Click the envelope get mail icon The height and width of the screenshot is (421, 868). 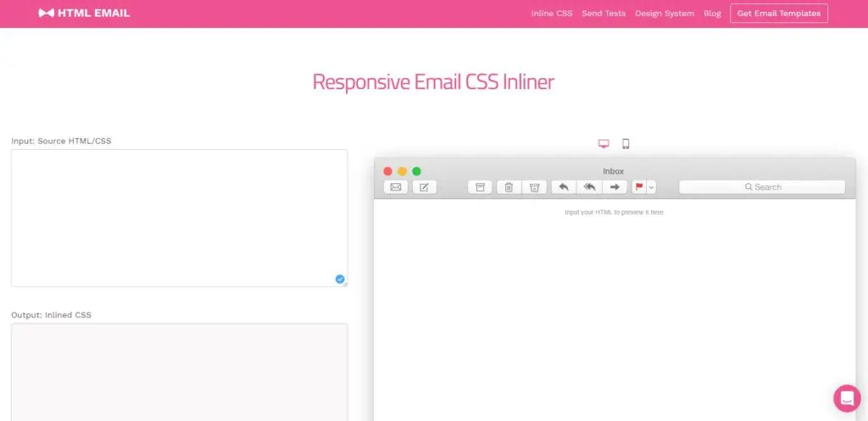click(396, 187)
